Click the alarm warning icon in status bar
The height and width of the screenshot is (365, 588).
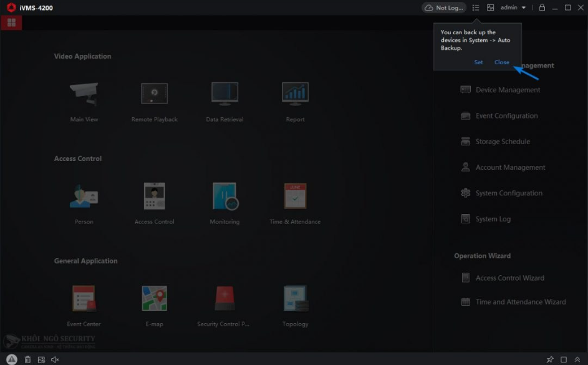(12, 359)
